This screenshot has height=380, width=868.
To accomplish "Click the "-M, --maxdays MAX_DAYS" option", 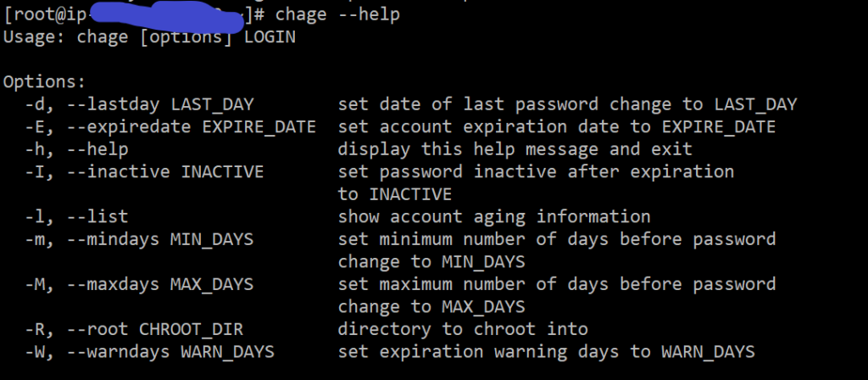I will click(140, 285).
